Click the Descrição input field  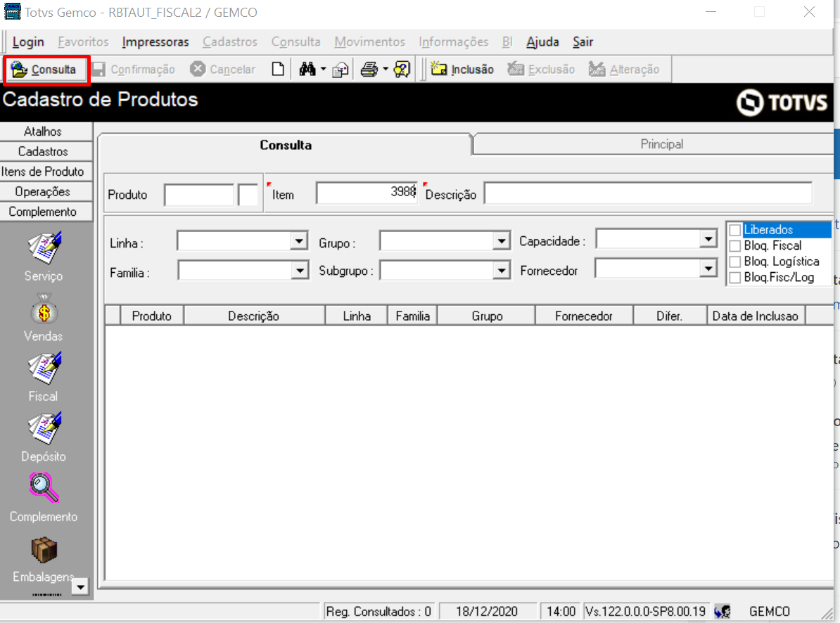pos(648,193)
